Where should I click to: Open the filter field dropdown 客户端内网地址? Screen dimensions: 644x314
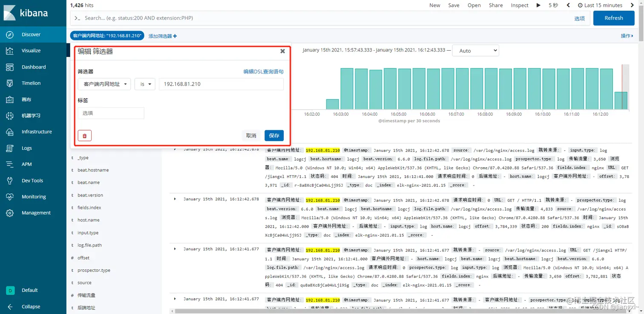104,84
